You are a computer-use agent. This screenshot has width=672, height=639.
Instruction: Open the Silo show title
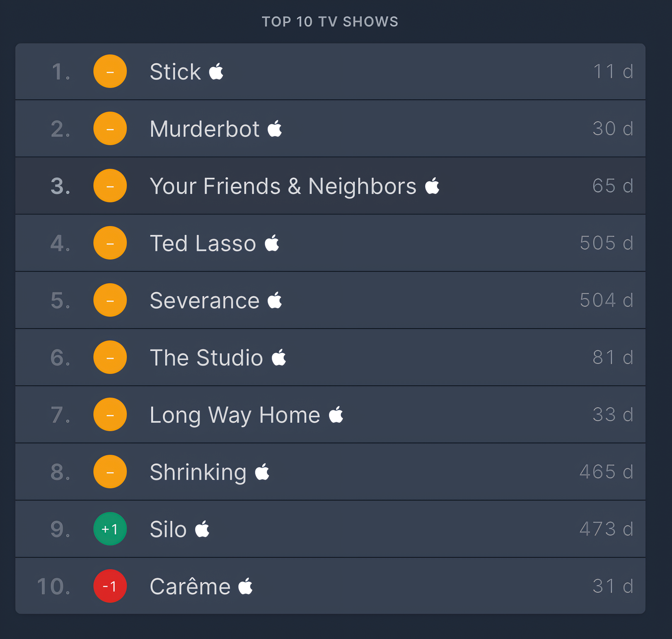tap(168, 529)
